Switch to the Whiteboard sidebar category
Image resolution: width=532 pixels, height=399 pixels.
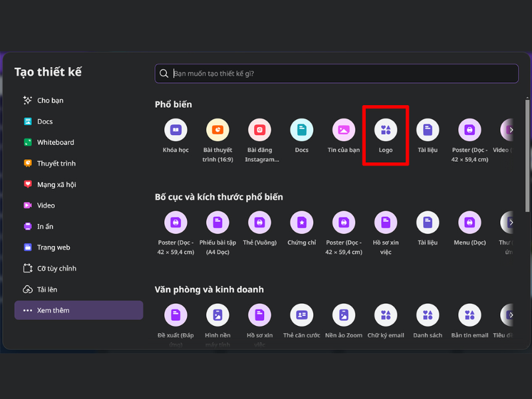click(55, 142)
